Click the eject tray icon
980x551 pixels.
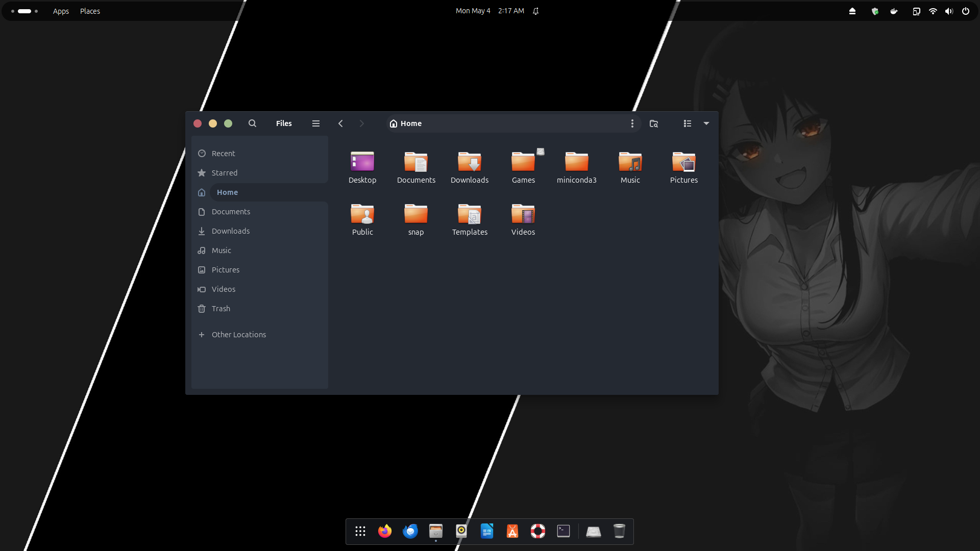tap(852, 11)
